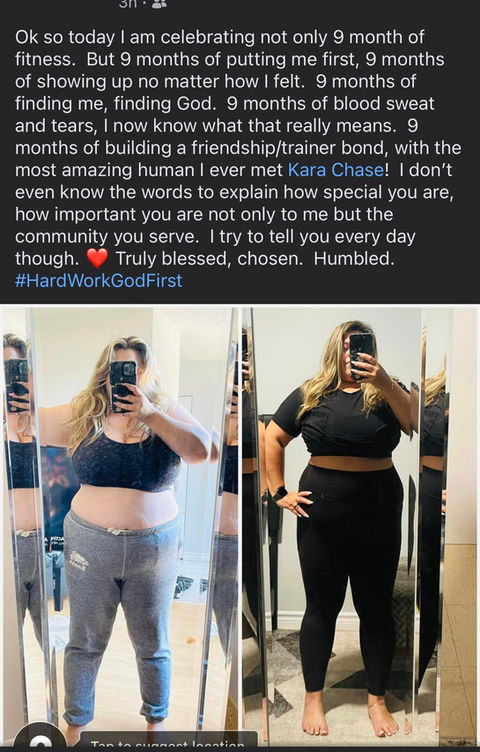
Task: Click the divider between the two photos
Action: click(x=240, y=526)
